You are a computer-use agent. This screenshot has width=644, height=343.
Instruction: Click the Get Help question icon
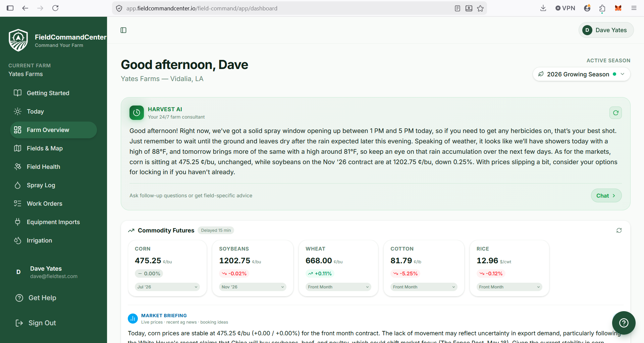[x=19, y=298]
